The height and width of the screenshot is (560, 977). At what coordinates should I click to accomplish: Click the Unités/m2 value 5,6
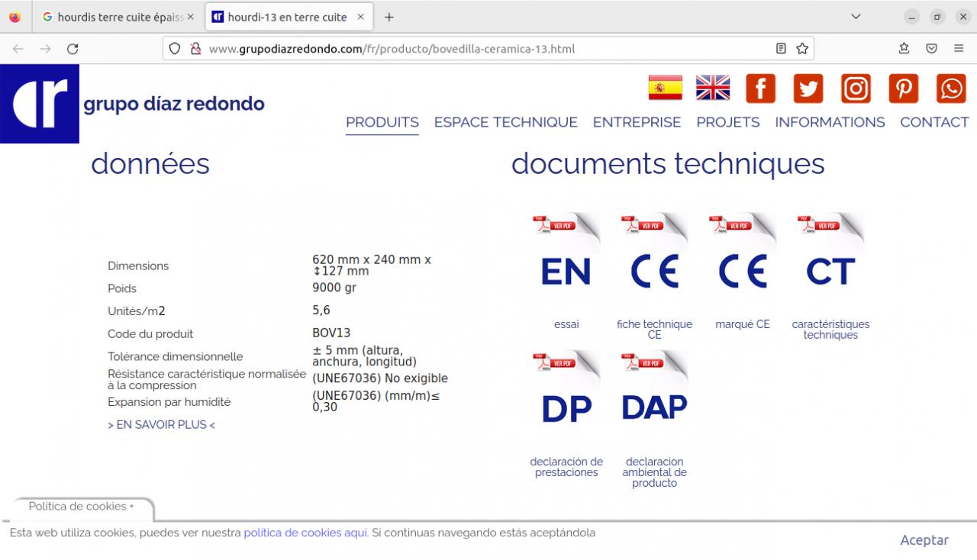321,310
